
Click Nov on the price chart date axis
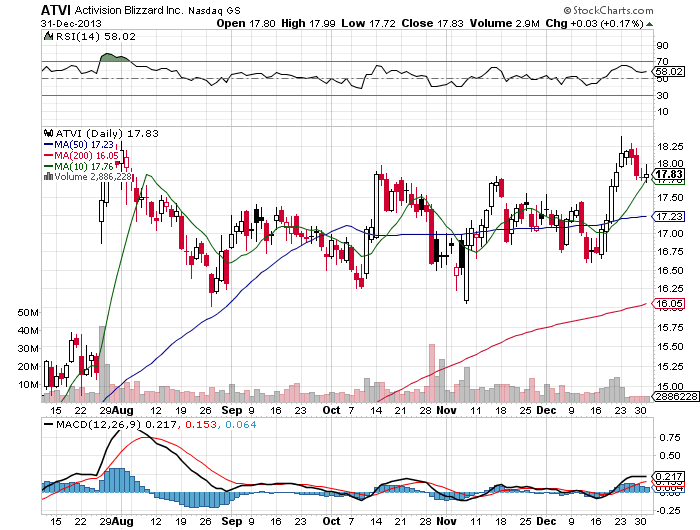click(446, 410)
